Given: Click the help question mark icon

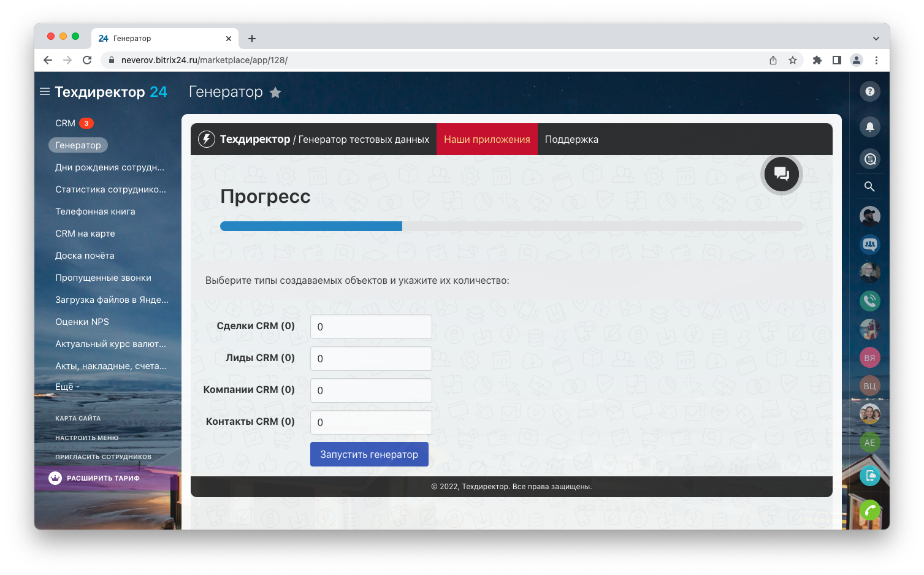Looking at the screenshot, I should pyautogui.click(x=869, y=91).
